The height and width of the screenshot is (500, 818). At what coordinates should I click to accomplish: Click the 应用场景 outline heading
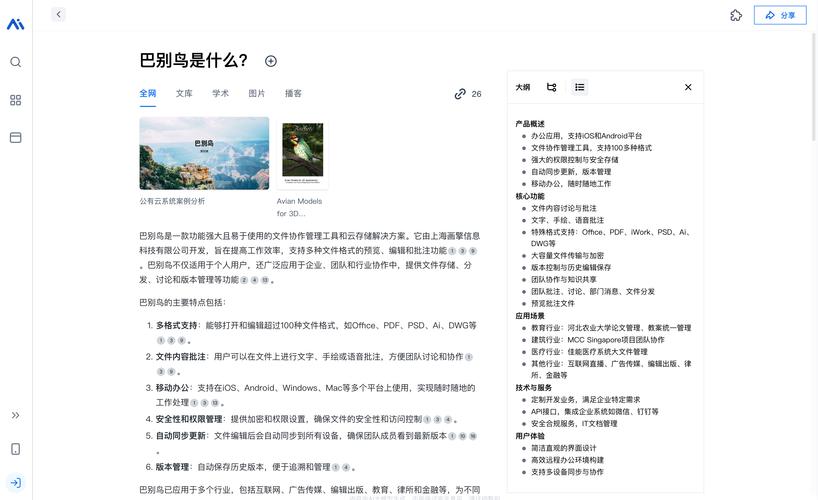click(x=530, y=316)
